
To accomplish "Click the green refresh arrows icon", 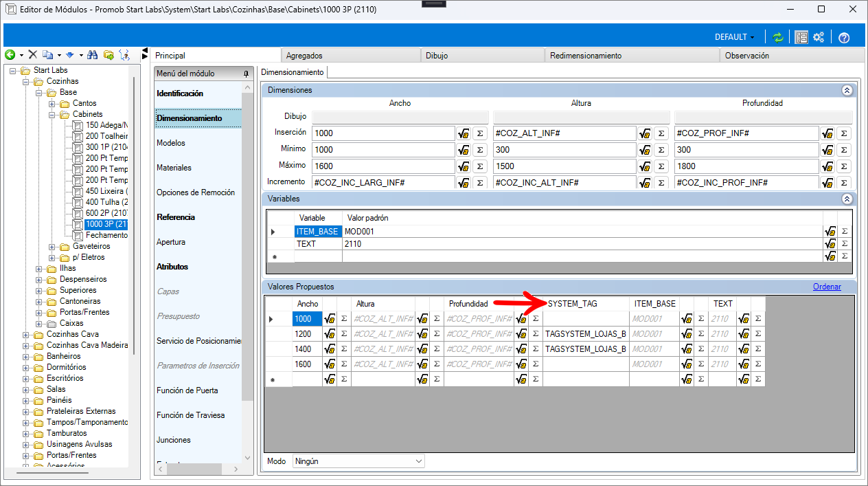I will pyautogui.click(x=778, y=38).
